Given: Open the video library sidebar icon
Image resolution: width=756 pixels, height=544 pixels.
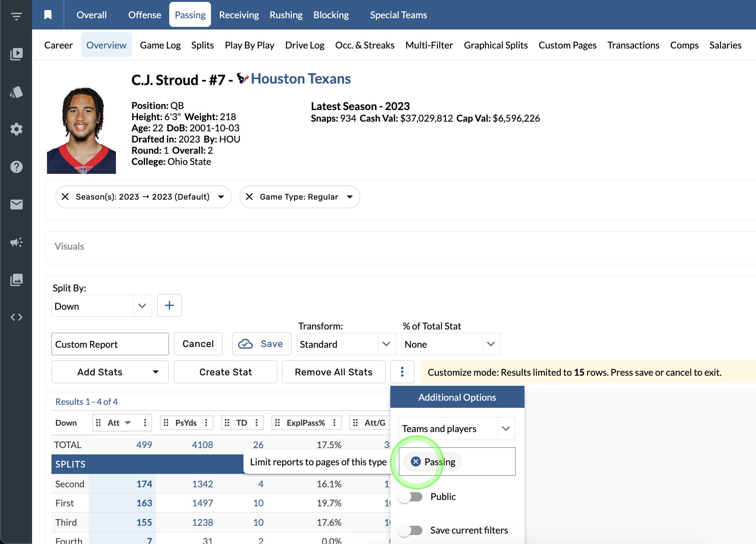Looking at the screenshot, I should (16, 54).
